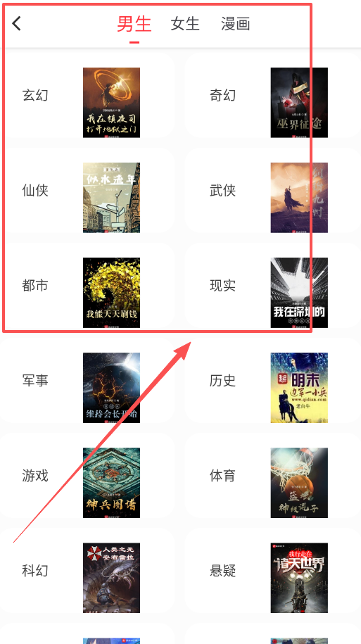Click the 我在镇夜司 book cover
Viewport: 361px width, 644px height.
111,103
